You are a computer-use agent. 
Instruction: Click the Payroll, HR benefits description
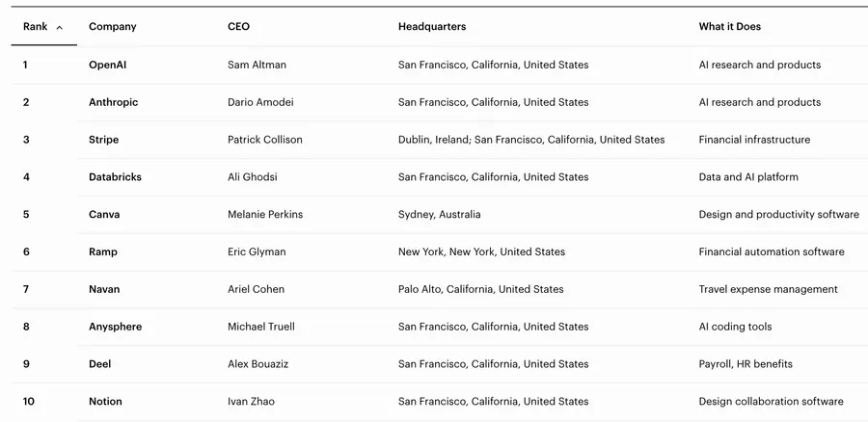pos(746,364)
